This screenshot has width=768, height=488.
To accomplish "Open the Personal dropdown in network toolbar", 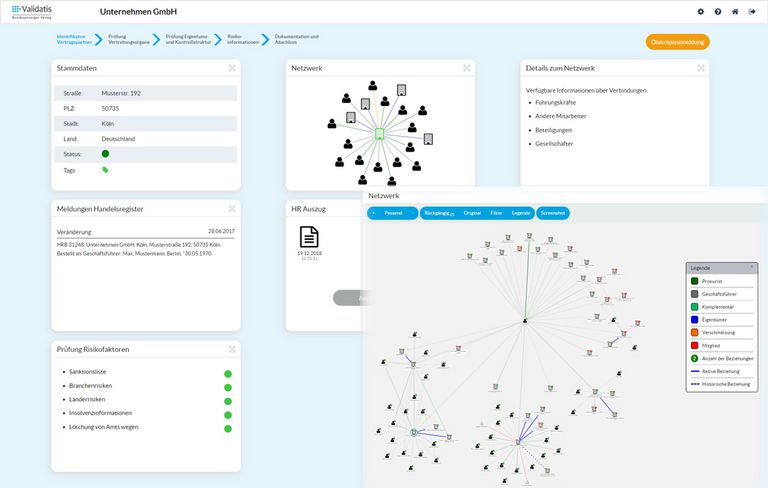I will (x=393, y=213).
